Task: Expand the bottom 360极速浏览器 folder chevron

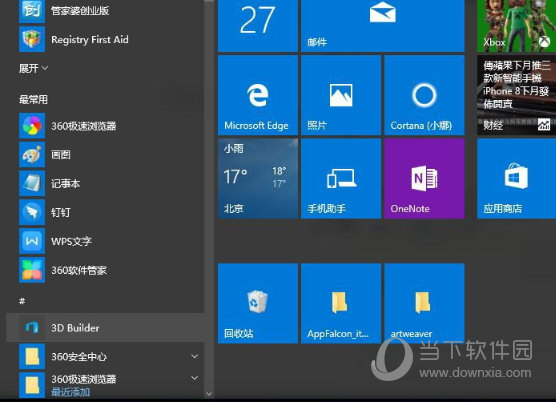Action: 194,378
